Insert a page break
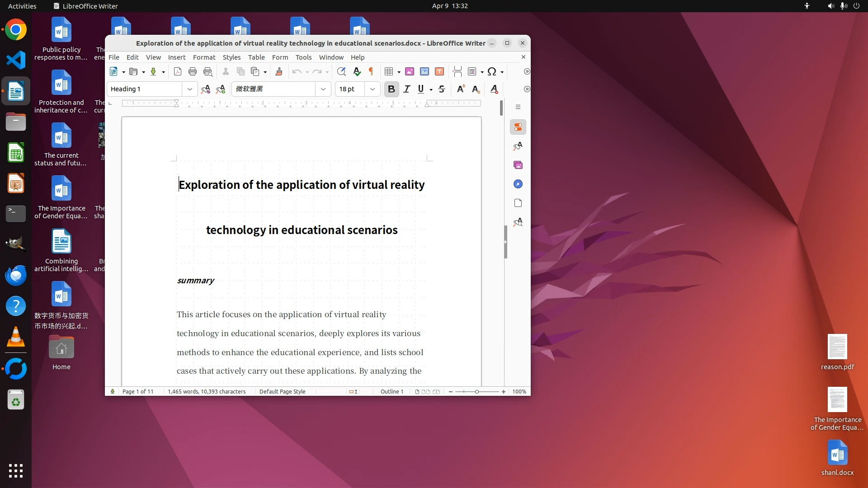 coord(457,71)
